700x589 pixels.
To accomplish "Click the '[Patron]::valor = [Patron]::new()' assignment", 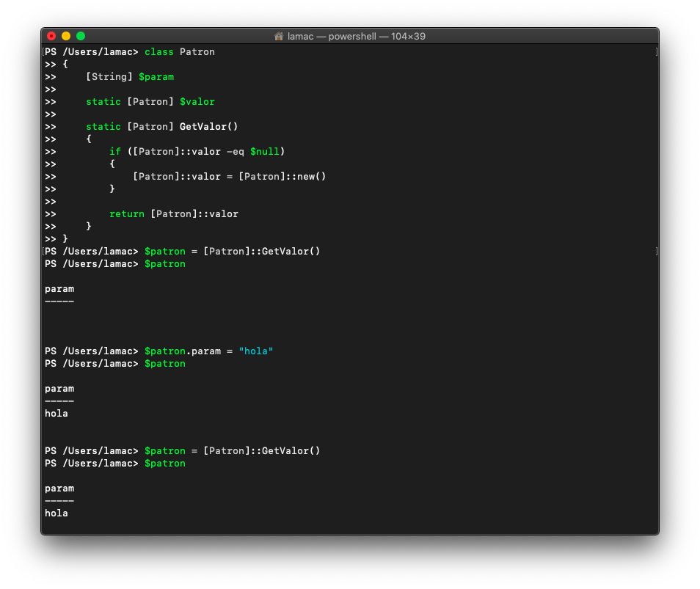I will (229, 177).
